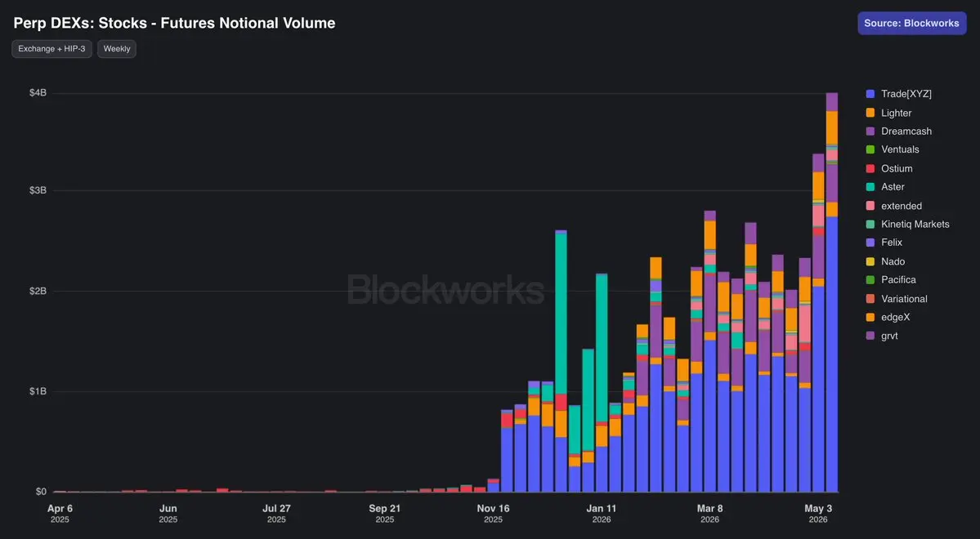The image size is (980, 539).
Task: Toggle the Kinetiq Markets series label
Action: click(915, 225)
